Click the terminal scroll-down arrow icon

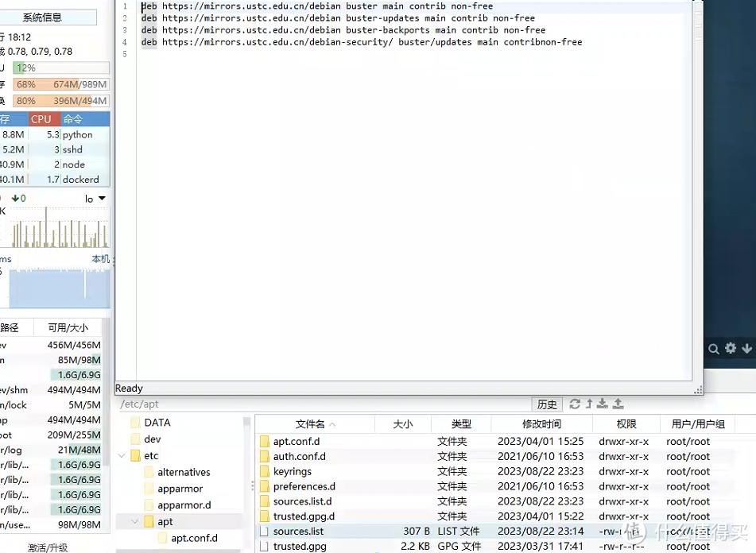(746, 348)
